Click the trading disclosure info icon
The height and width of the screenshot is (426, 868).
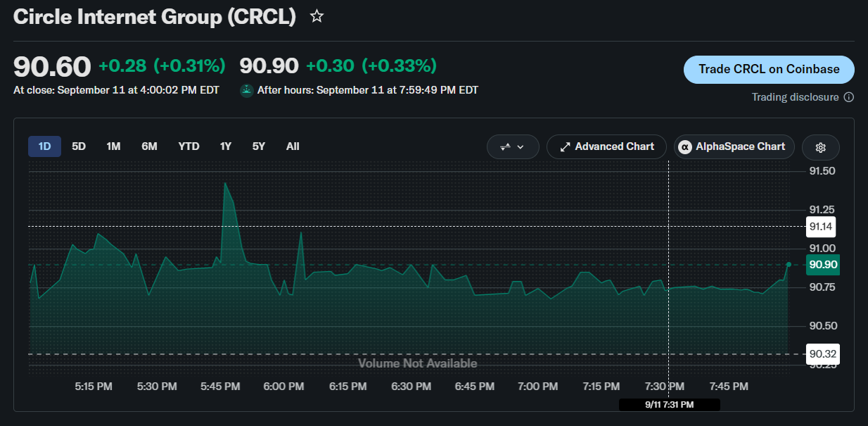pos(848,97)
